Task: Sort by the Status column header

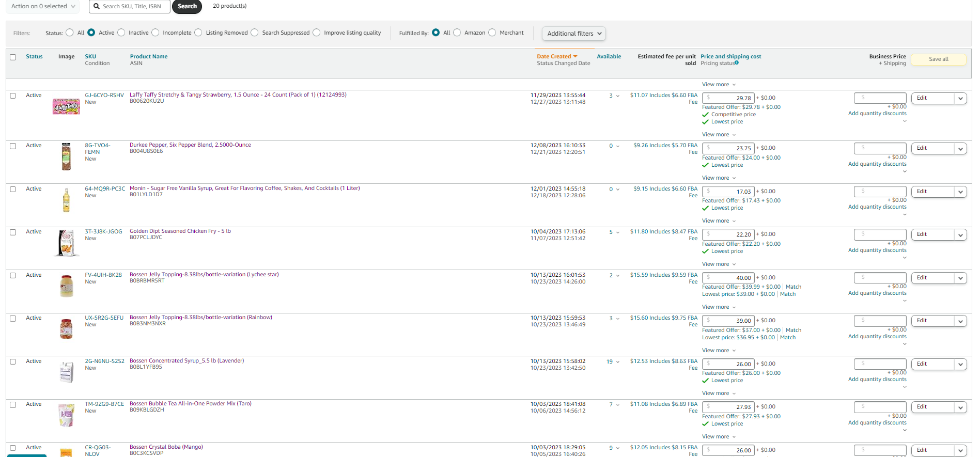Action: click(x=34, y=56)
